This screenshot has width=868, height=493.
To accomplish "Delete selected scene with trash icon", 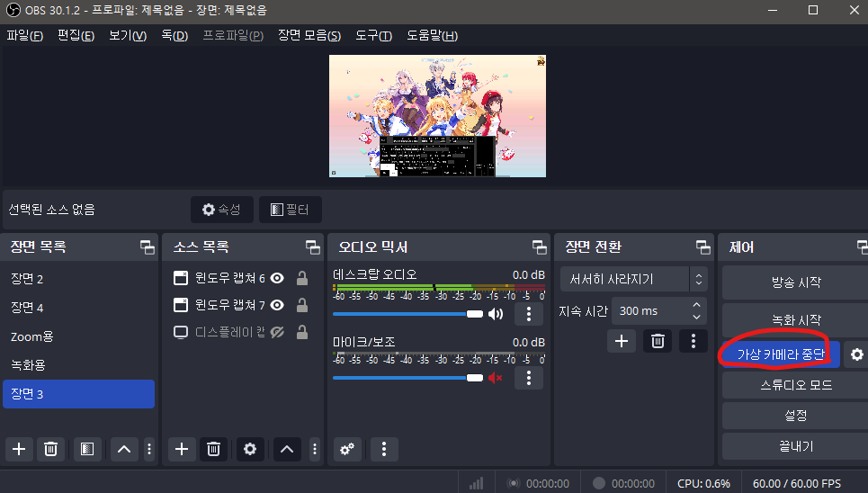I will (x=50, y=449).
